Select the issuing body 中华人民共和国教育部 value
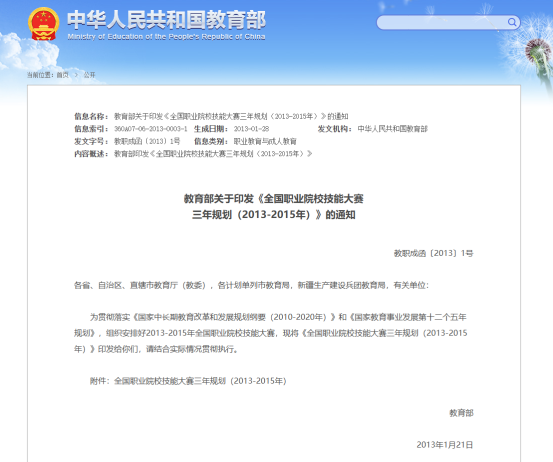 pyautogui.click(x=393, y=129)
